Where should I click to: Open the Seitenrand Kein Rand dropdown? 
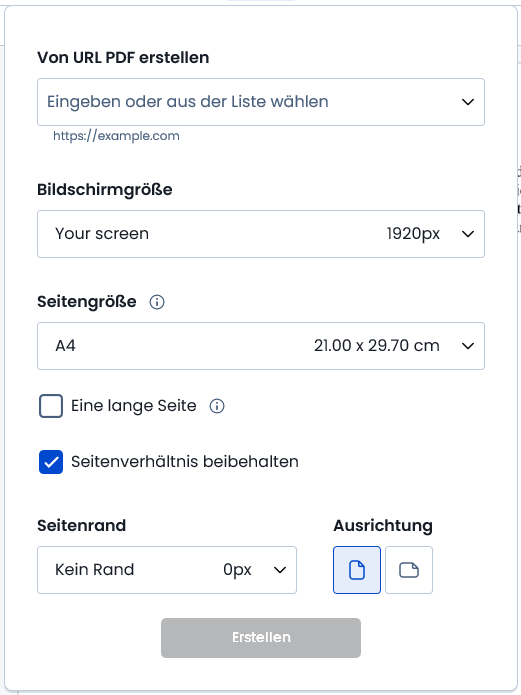tap(167, 570)
